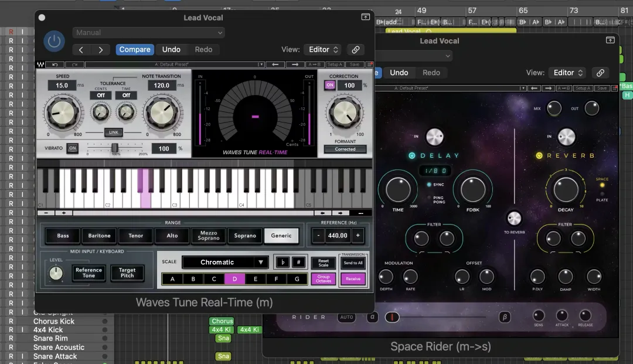This screenshot has width=633, height=364.
Task: Select Alto vocal range
Action: pyautogui.click(x=172, y=236)
